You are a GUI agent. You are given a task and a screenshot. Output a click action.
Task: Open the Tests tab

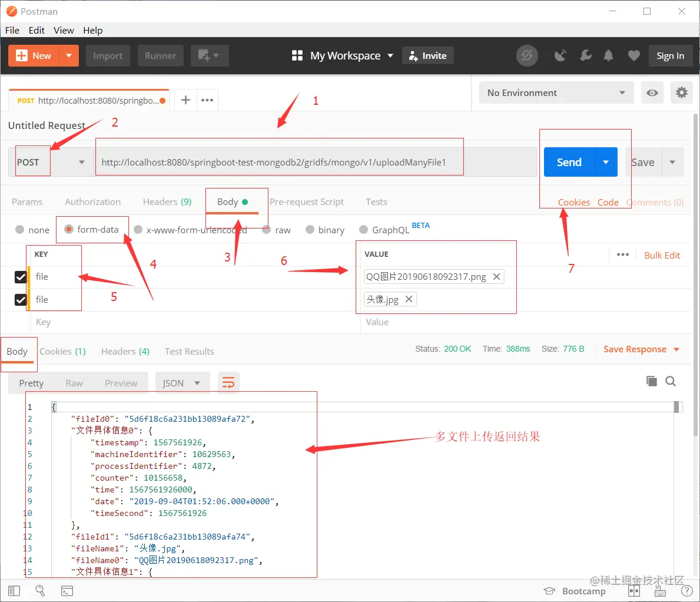point(376,202)
